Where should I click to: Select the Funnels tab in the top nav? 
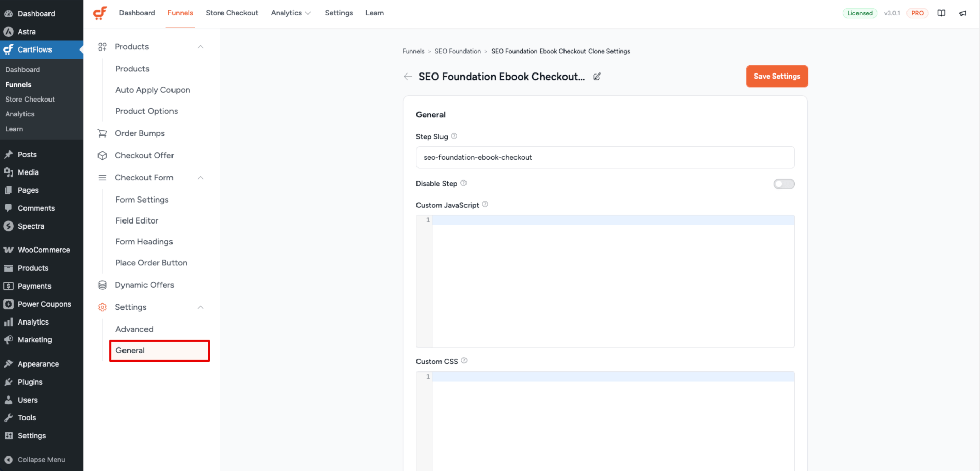[x=180, y=13]
